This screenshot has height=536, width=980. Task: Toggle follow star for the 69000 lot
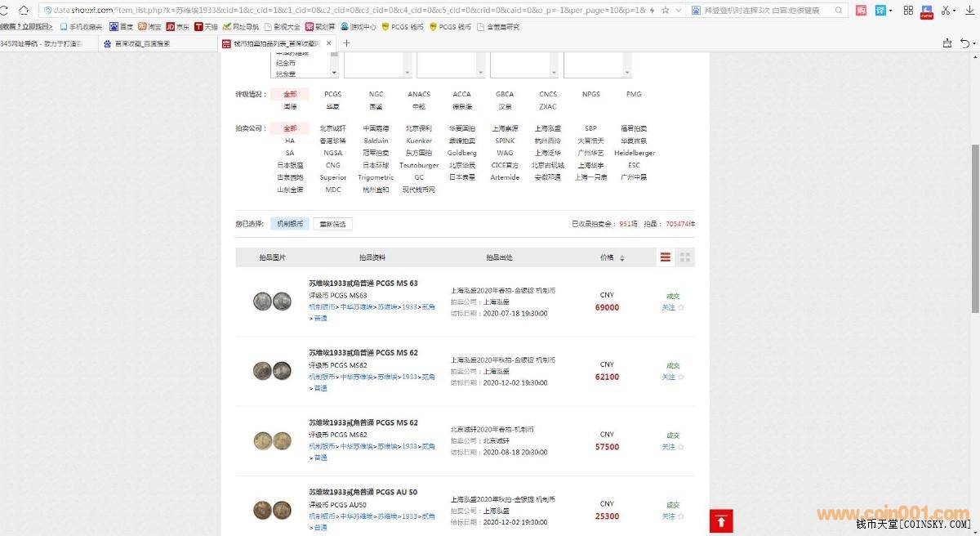coord(681,308)
